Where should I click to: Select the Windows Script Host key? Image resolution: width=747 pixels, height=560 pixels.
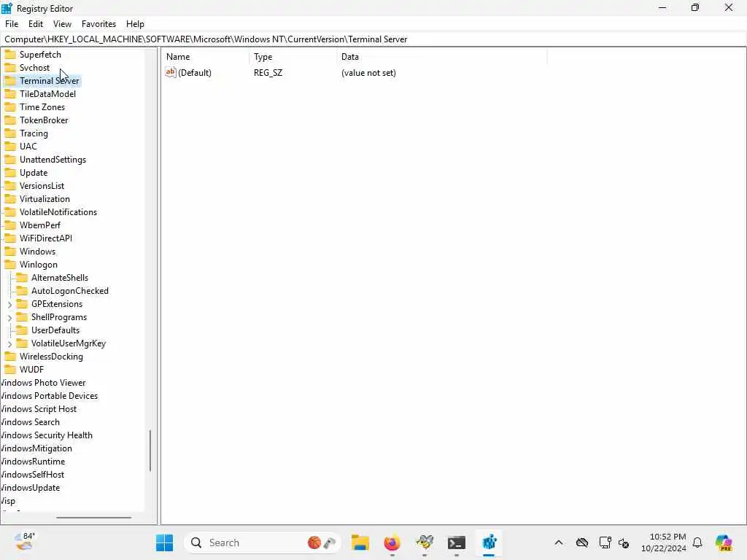tap(39, 409)
